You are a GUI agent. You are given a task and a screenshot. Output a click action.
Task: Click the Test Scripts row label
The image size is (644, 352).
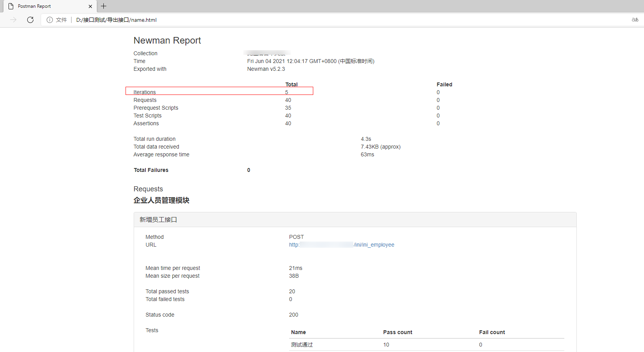tap(148, 116)
